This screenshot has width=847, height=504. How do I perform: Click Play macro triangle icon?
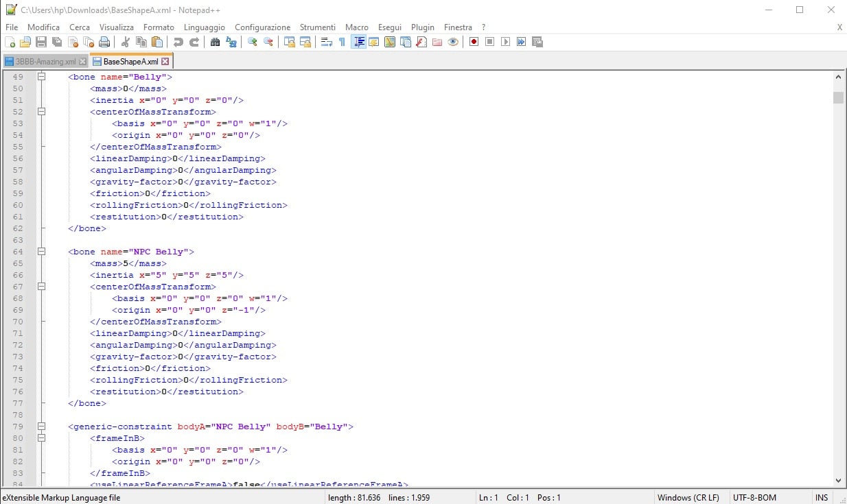(505, 42)
